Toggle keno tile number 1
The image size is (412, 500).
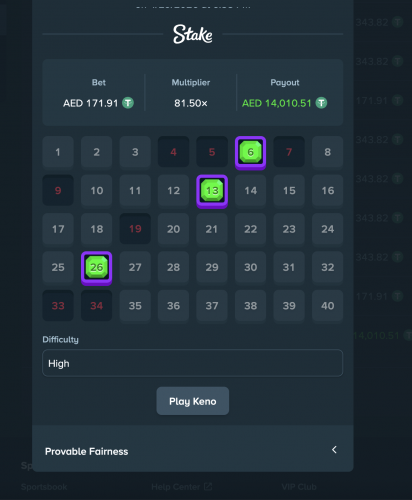[x=58, y=152]
